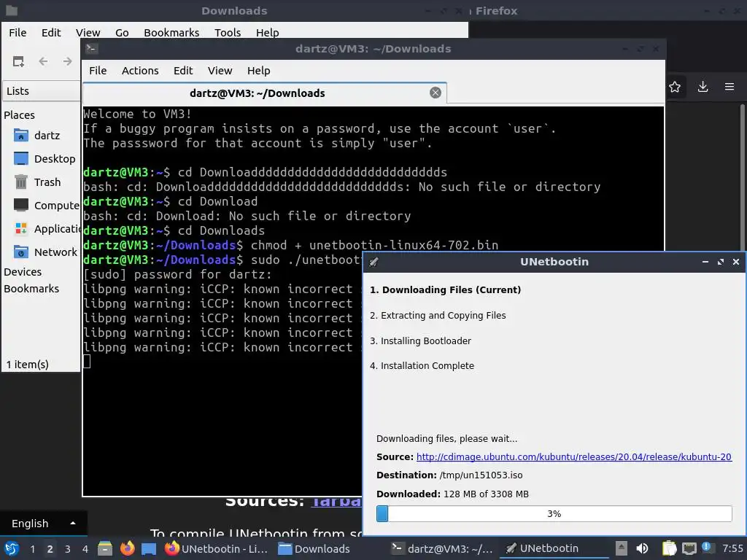Click '1. Downloading Files (Current)' step
The image size is (747, 560).
[446, 290]
